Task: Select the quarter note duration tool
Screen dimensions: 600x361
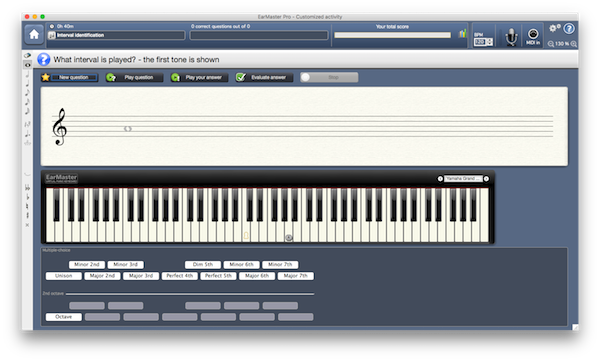Action: [28, 83]
